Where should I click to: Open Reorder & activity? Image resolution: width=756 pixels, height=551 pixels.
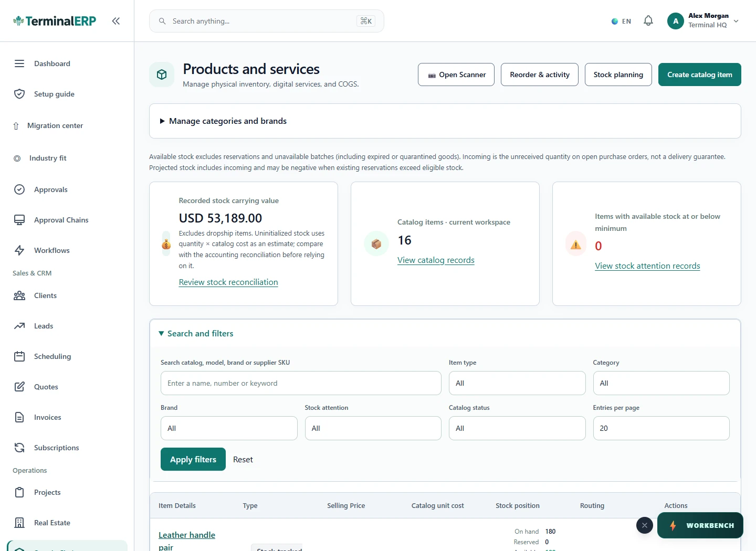click(540, 75)
